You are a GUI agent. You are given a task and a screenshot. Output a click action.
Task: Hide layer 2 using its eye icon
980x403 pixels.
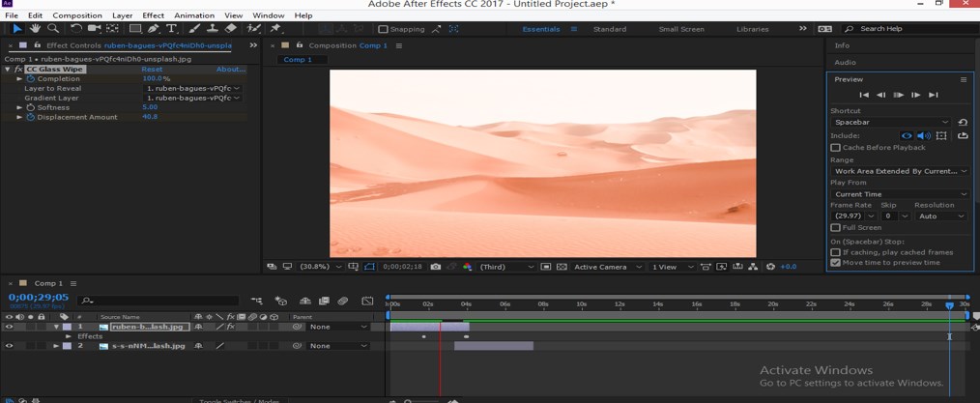9,345
